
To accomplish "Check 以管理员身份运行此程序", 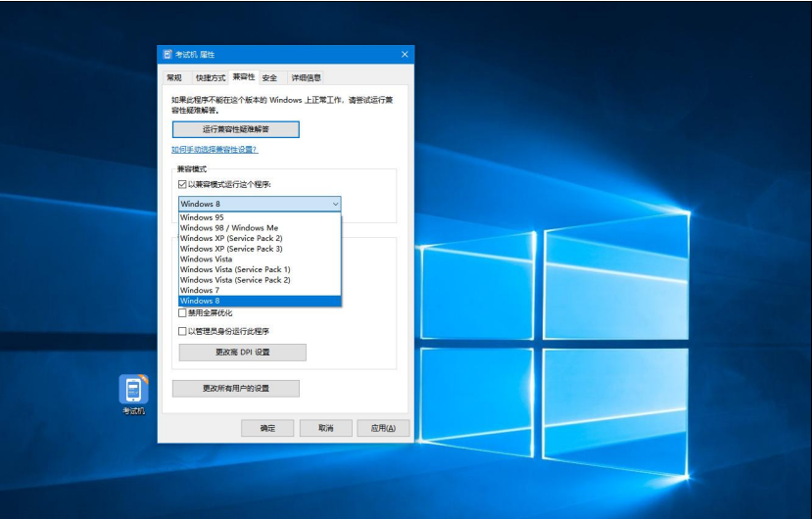I will click(182, 331).
